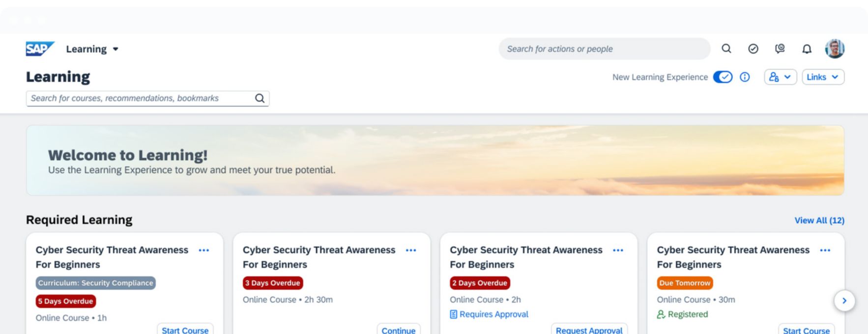Image resolution: width=868 pixels, height=334 pixels.
Task: Open the Links dropdown
Action: (823, 77)
